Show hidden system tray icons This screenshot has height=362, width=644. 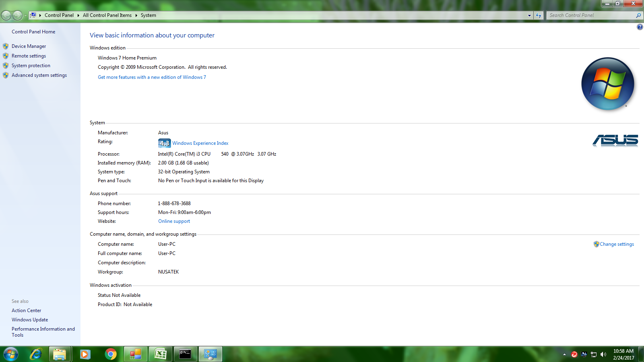[564, 354]
